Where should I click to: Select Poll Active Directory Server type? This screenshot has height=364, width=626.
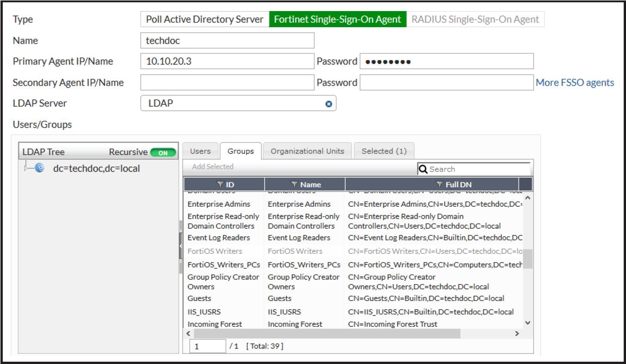205,19
